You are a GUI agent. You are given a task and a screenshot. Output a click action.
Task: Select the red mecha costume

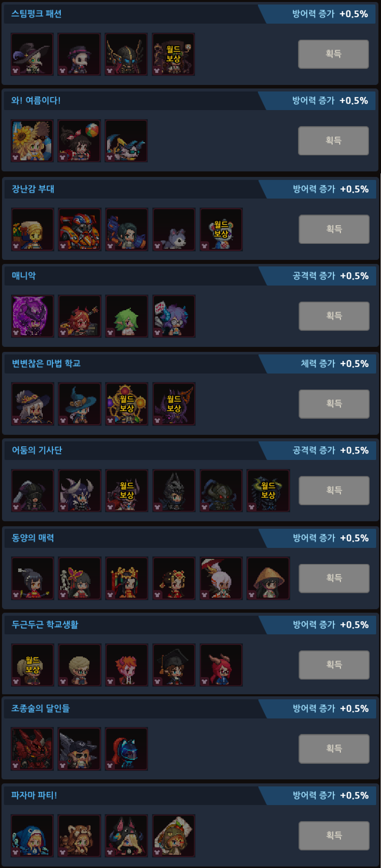point(32,748)
